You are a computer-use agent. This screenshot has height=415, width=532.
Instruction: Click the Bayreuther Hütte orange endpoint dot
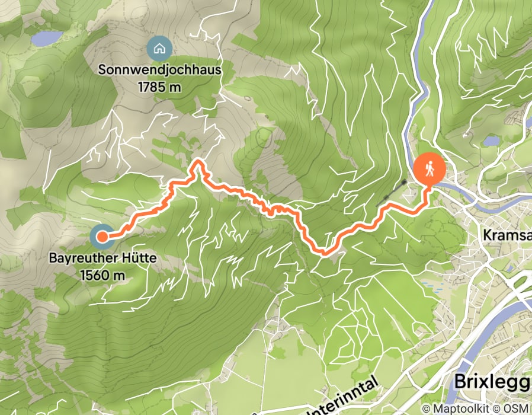pos(102,237)
